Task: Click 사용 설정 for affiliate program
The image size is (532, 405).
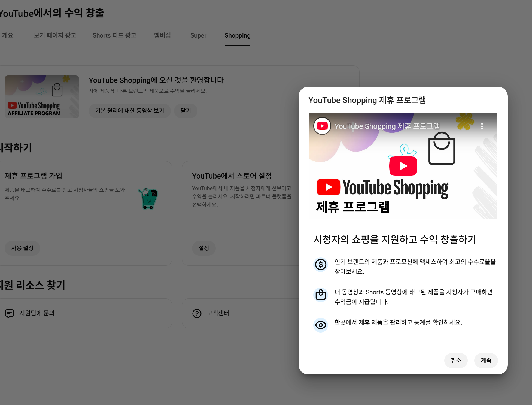Action: click(22, 248)
